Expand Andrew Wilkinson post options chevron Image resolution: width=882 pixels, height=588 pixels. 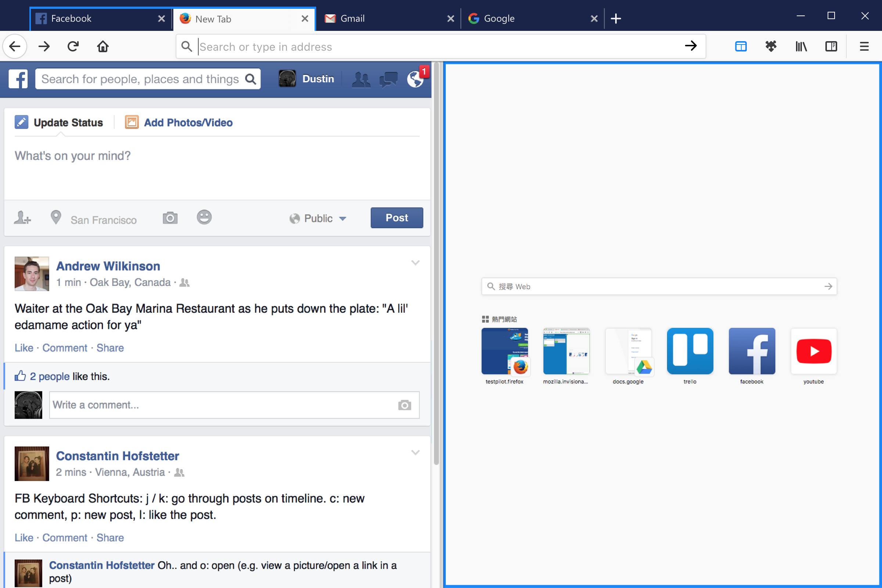[415, 263]
